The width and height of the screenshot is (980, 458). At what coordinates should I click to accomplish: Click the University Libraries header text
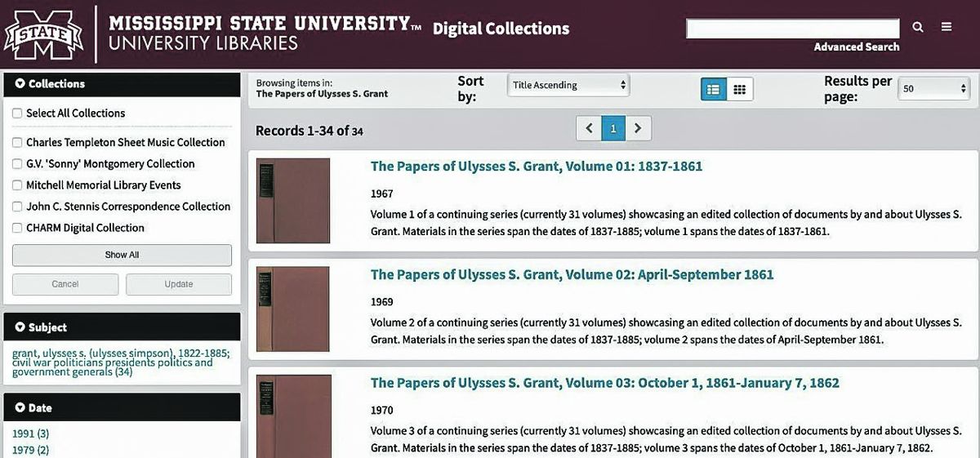click(203, 43)
